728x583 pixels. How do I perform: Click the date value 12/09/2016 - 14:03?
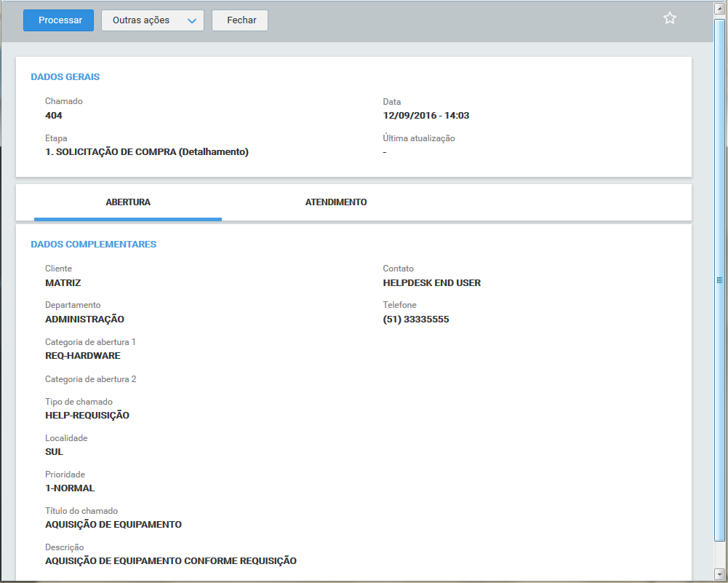click(x=425, y=115)
